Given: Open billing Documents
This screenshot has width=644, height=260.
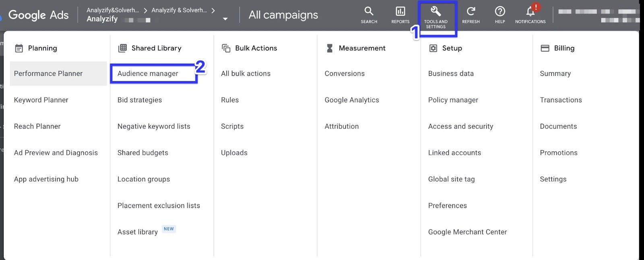Looking at the screenshot, I should 558,126.
